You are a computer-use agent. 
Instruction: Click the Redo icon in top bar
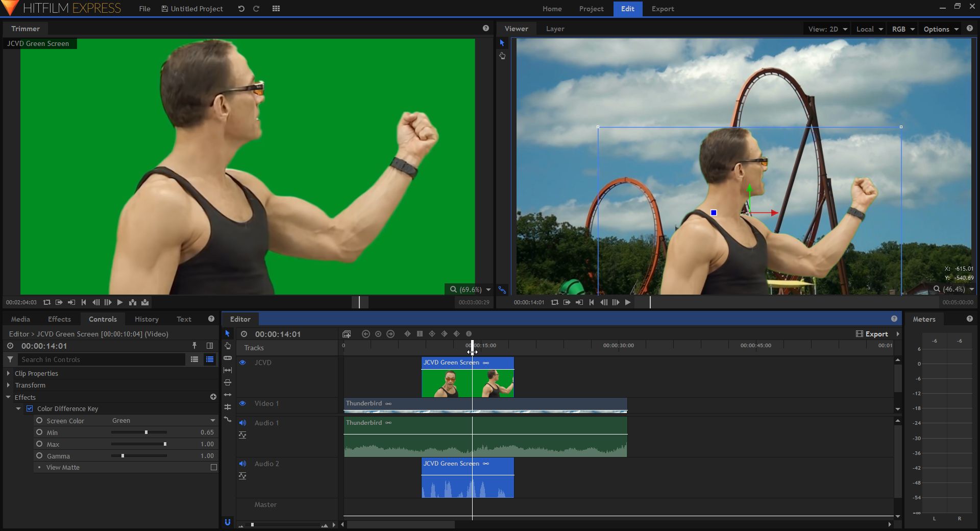click(x=256, y=9)
